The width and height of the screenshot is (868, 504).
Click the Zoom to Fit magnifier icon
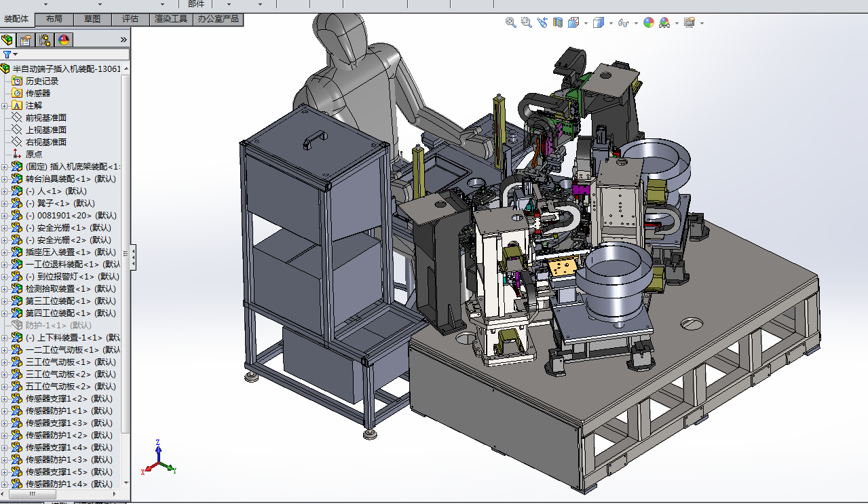tap(510, 22)
